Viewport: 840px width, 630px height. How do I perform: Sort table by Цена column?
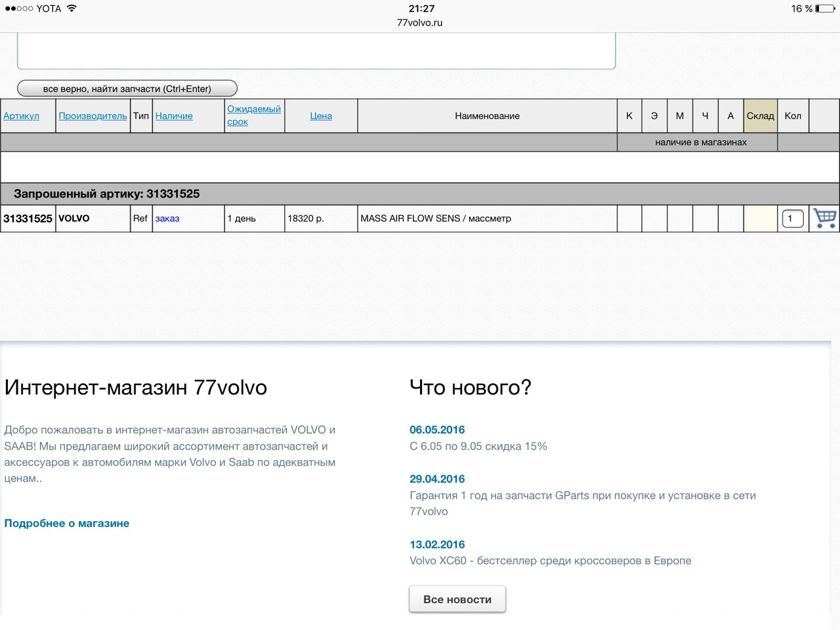[321, 115]
